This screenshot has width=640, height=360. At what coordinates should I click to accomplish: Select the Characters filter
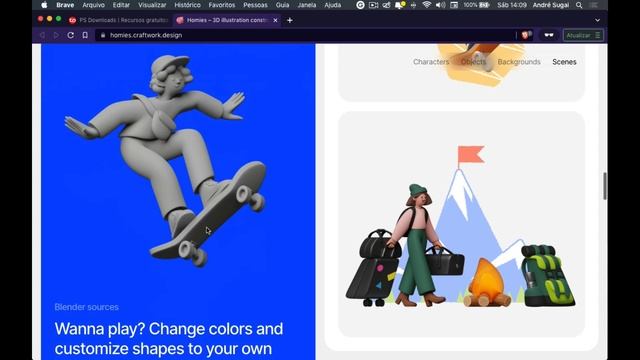tap(431, 62)
